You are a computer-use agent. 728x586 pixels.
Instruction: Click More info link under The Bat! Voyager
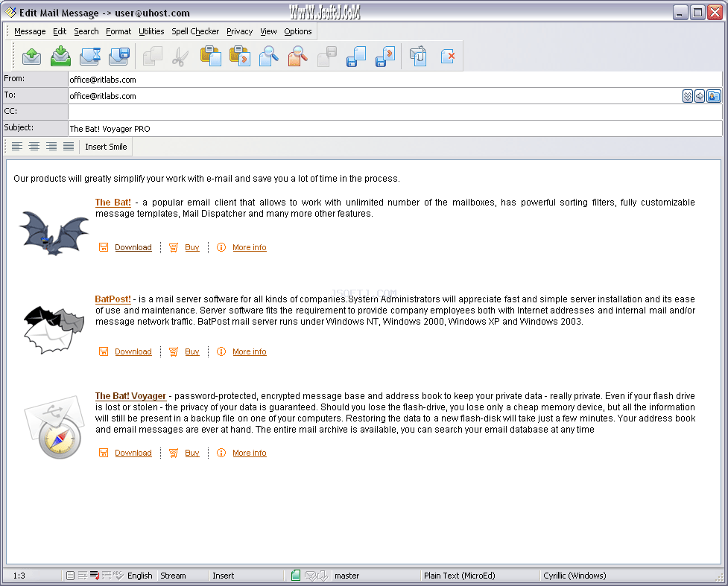click(250, 453)
